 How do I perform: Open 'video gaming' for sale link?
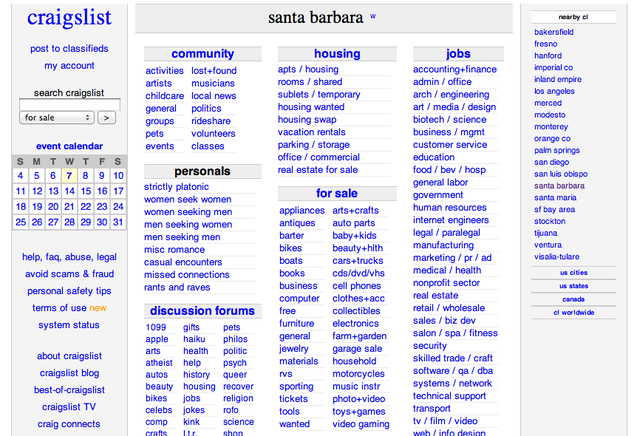[361, 425]
